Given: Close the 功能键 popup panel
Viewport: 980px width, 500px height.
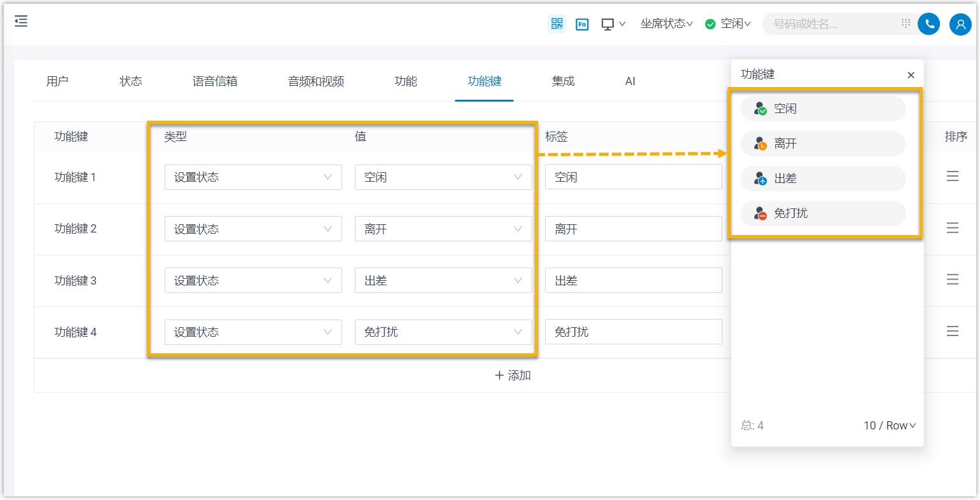Looking at the screenshot, I should pyautogui.click(x=911, y=75).
